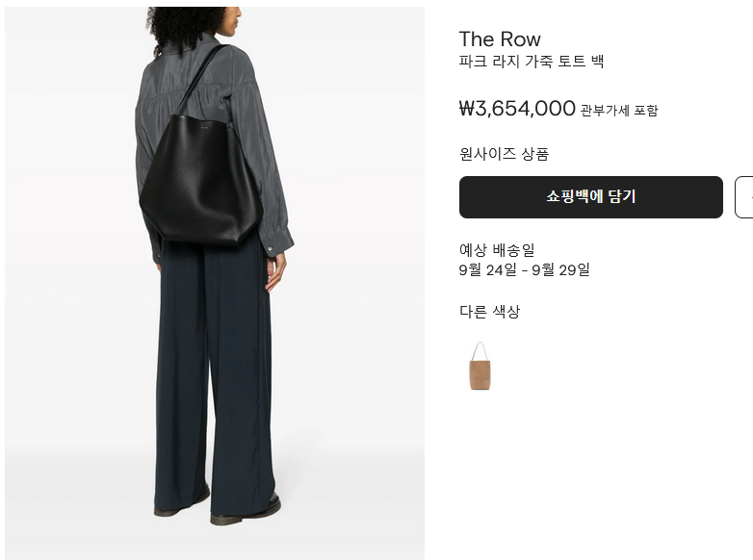Click the 관부가세 포함 tax note
This screenshot has width=753, height=560.
tap(619, 111)
